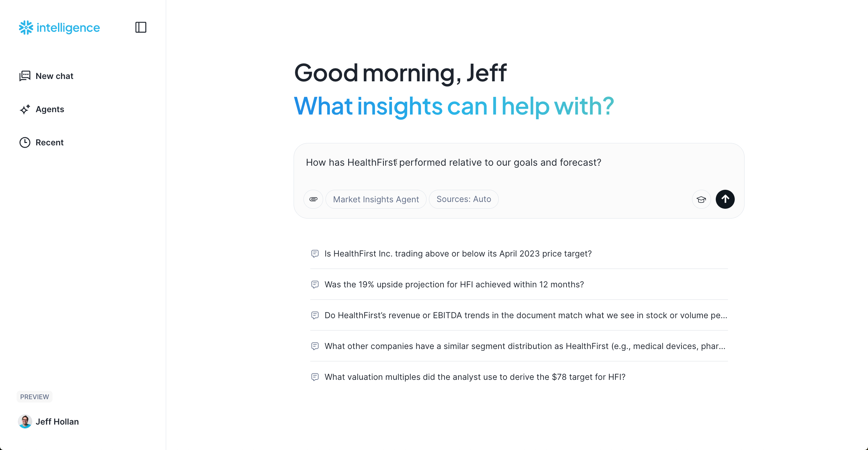
Task: Click the black submit arrow icon
Action: point(725,199)
